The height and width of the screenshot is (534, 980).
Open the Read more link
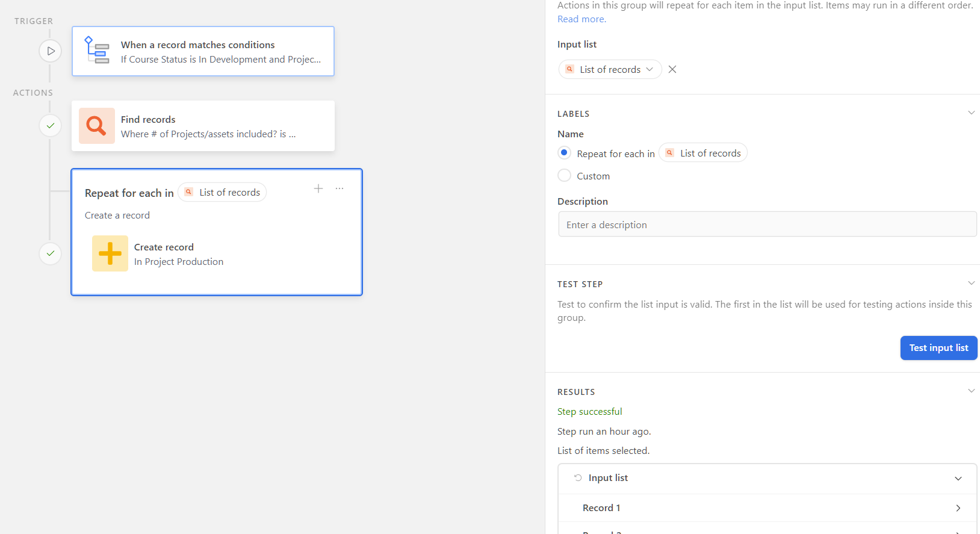(581, 19)
